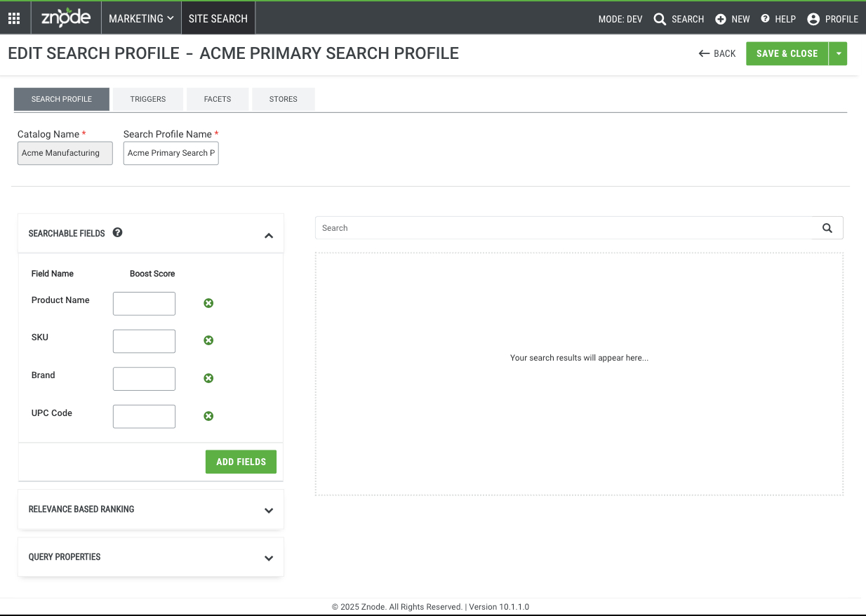Click the SKU boost score field
866x616 pixels.
144,341
